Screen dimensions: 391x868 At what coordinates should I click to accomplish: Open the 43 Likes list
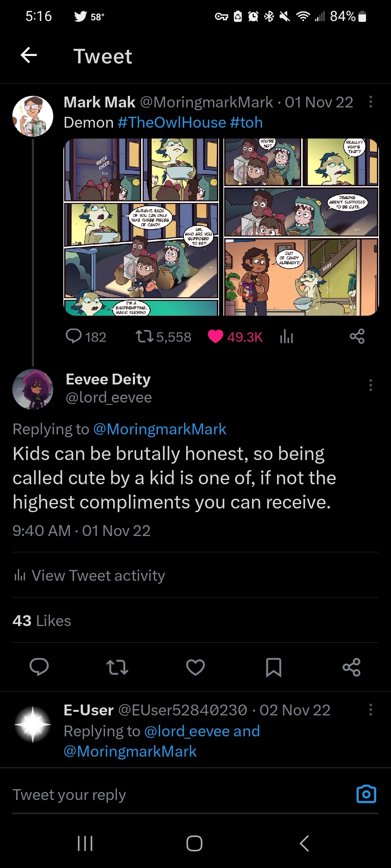[x=41, y=621]
